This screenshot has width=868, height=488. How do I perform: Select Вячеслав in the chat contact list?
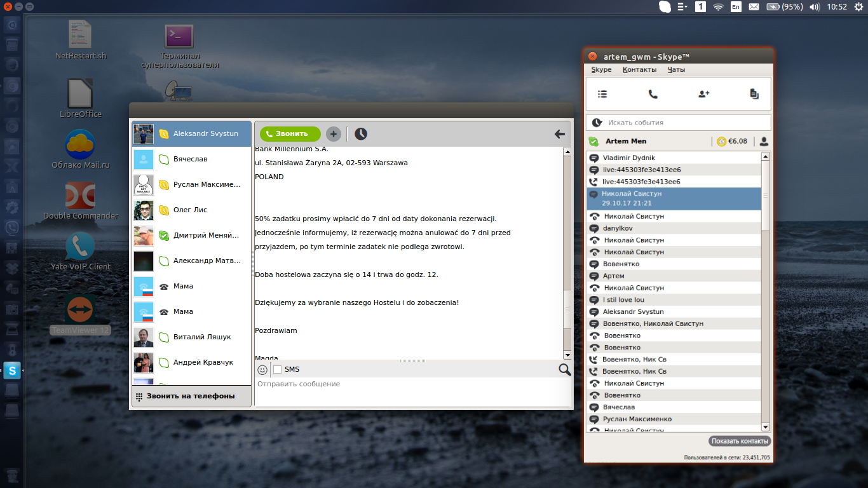tap(191, 159)
